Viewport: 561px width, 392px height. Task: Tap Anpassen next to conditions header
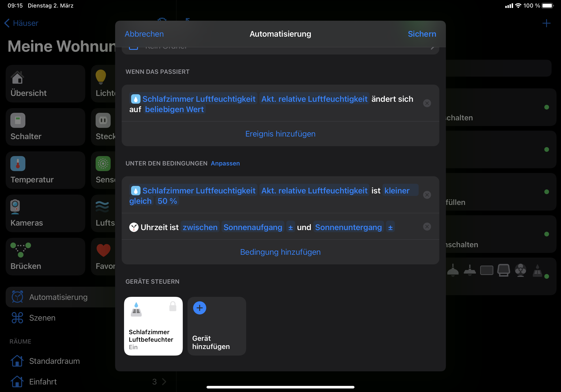click(x=225, y=163)
